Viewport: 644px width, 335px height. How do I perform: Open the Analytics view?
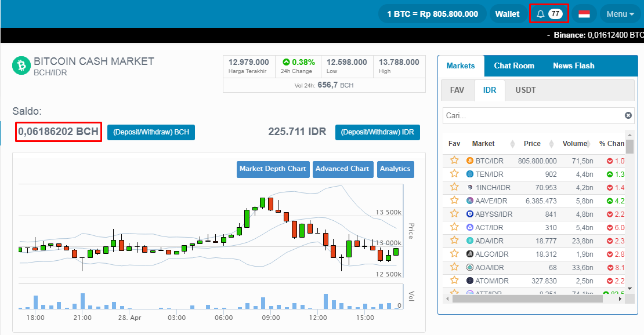[x=395, y=169]
